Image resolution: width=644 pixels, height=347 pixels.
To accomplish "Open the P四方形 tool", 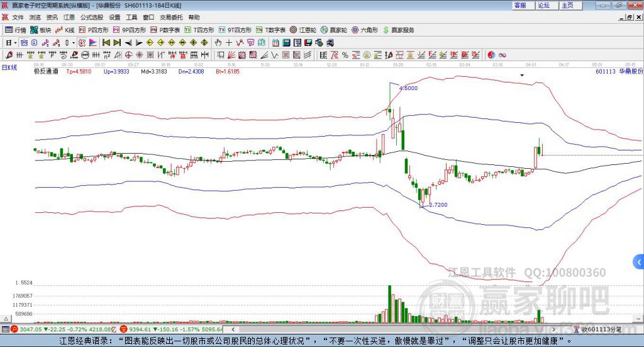I will [94, 30].
